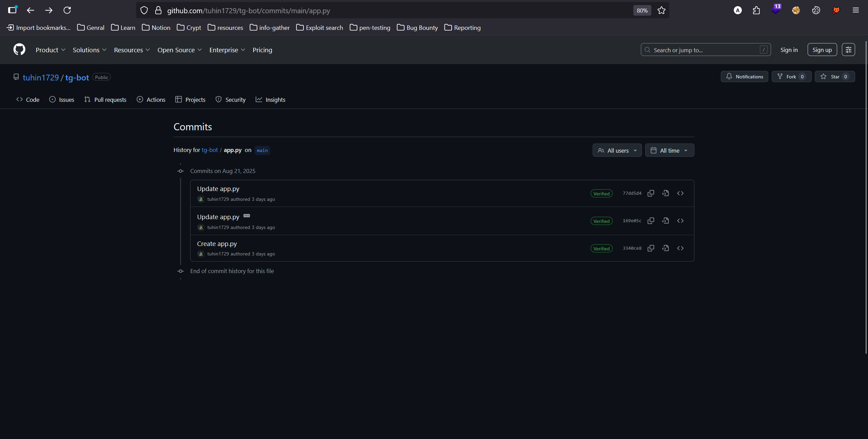Copy full SHA for commit 77dd5d4
The height and width of the screenshot is (439, 868).
(651, 193)
